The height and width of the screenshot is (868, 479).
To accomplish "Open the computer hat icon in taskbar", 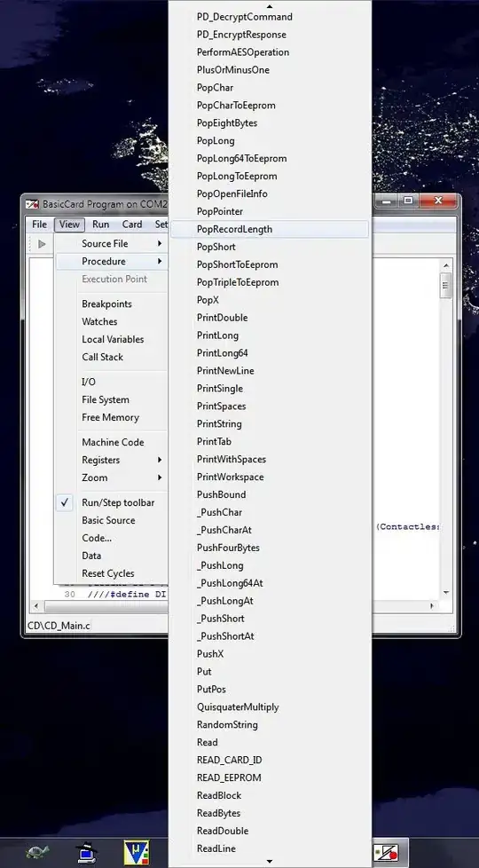I will 87,851.
